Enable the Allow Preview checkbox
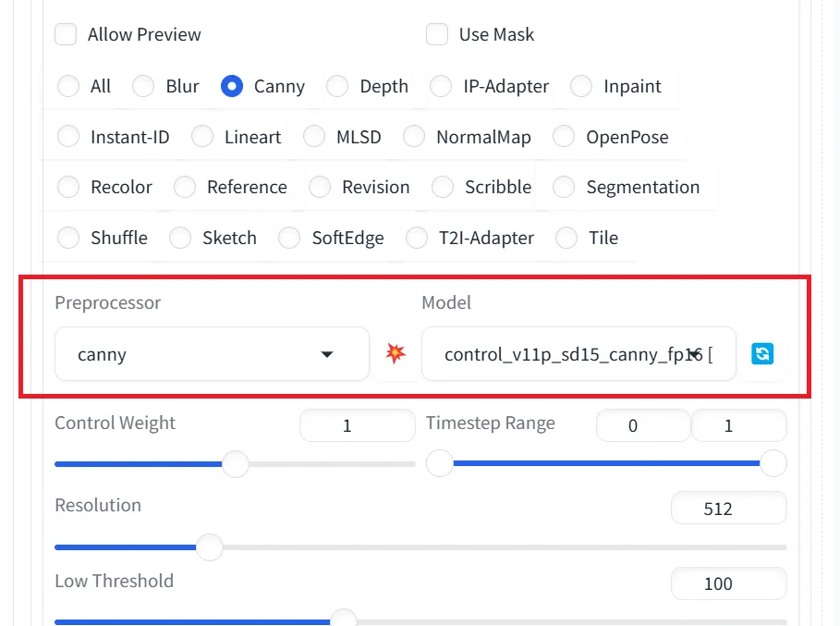This screenshot has width=840, height=626. [x=66, y=34]
